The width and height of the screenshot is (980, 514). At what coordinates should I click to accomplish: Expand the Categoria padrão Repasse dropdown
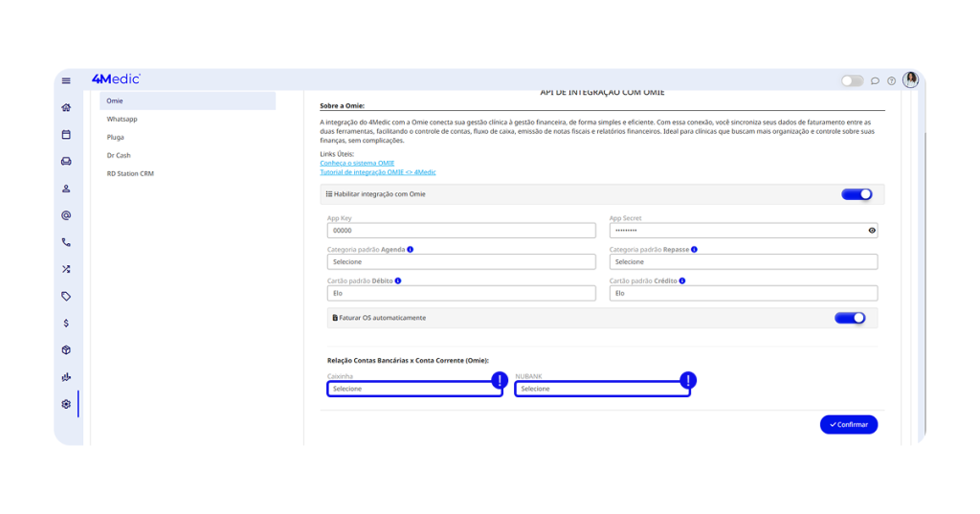[x=743, y=261]
